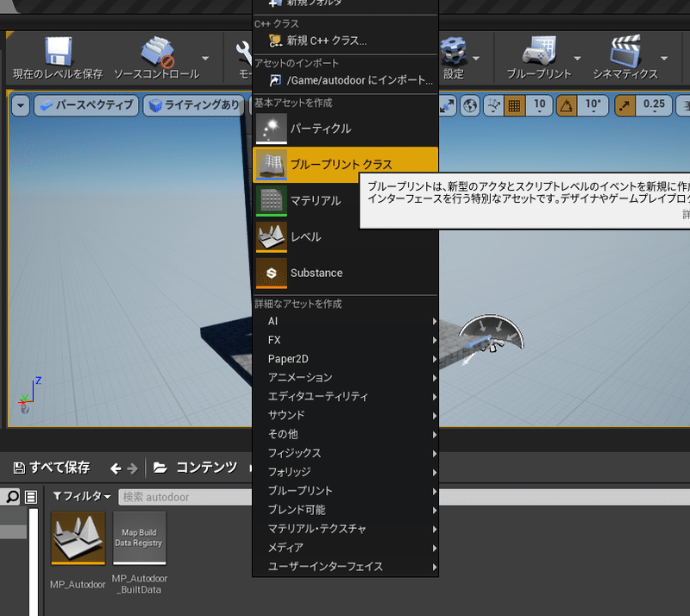Click the viewport axis help icon
690x616 pixels.
25,410
